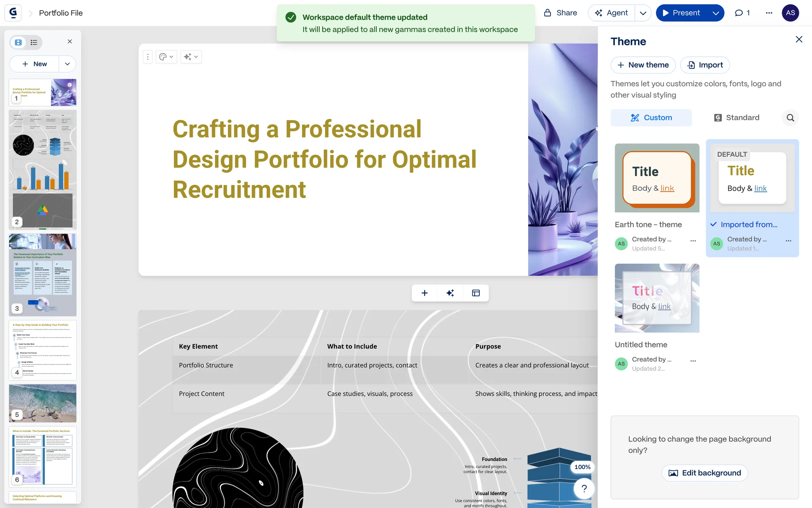This screenshot has width=812, height=508.
Task: Select the Custom themes tab
Action: coord(651,118)
